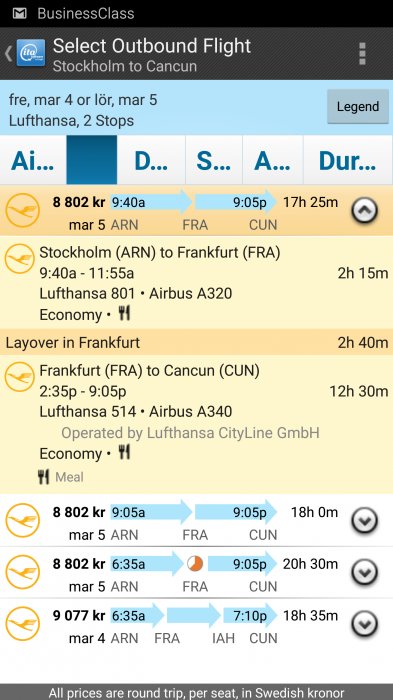
Task: Tap the date and Lufthansa 2 Stops filter summary
Action: [83, 110]
